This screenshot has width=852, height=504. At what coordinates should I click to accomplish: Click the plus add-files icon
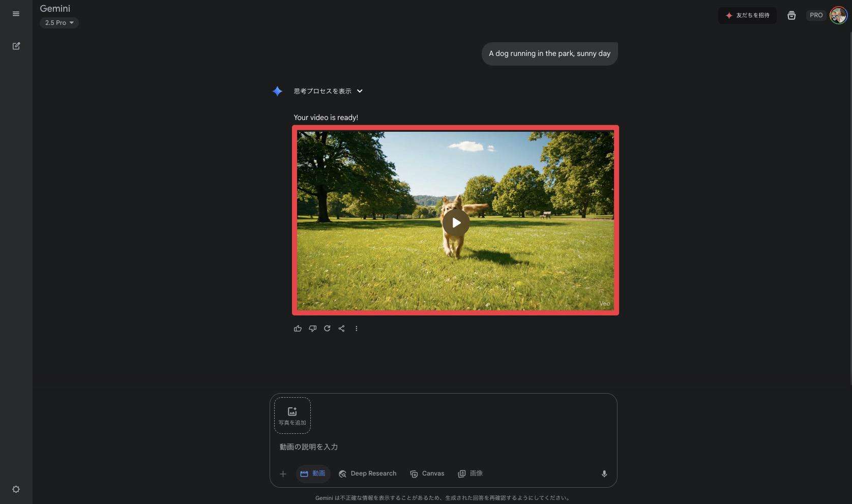point(283,474)
